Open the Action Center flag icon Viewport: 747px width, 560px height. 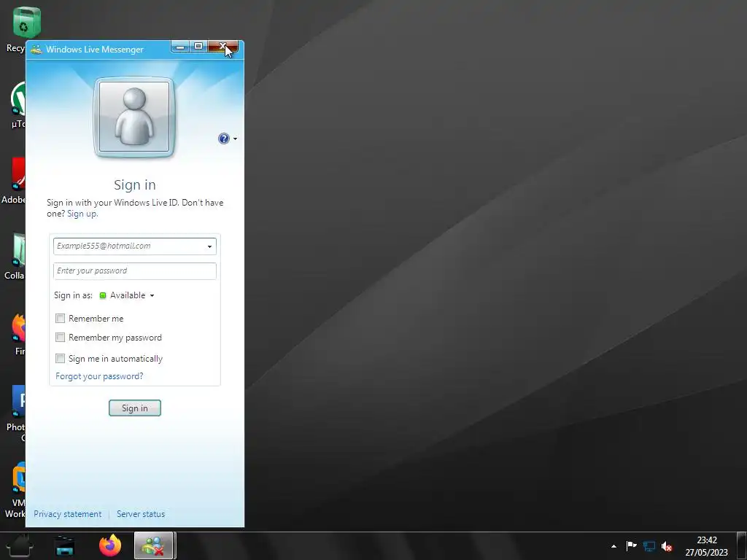[631, 546]
